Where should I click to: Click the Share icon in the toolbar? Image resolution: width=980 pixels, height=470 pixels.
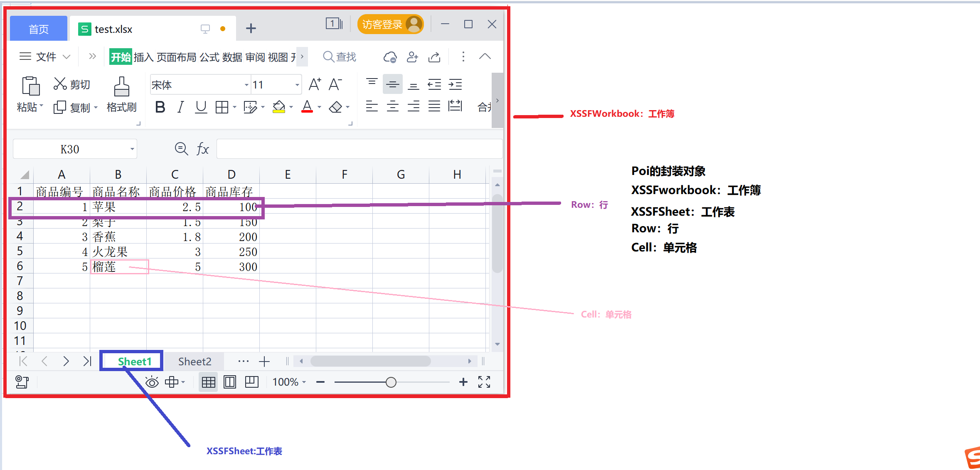point(434,57)
